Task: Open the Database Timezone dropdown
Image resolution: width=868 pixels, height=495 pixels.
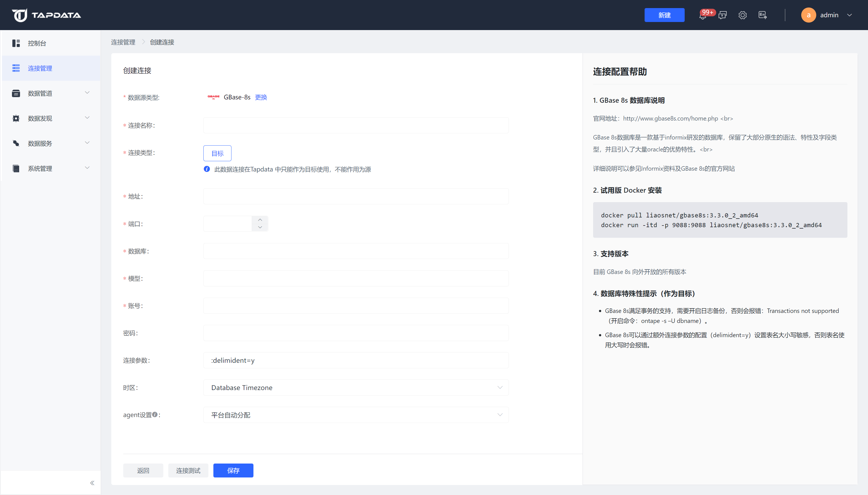Action: (356, 388)
